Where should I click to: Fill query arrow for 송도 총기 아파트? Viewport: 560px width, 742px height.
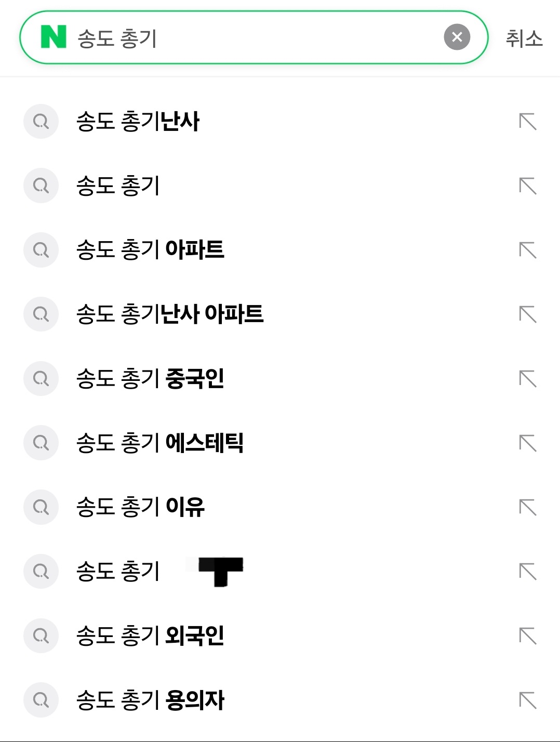(x=527, y=250)
